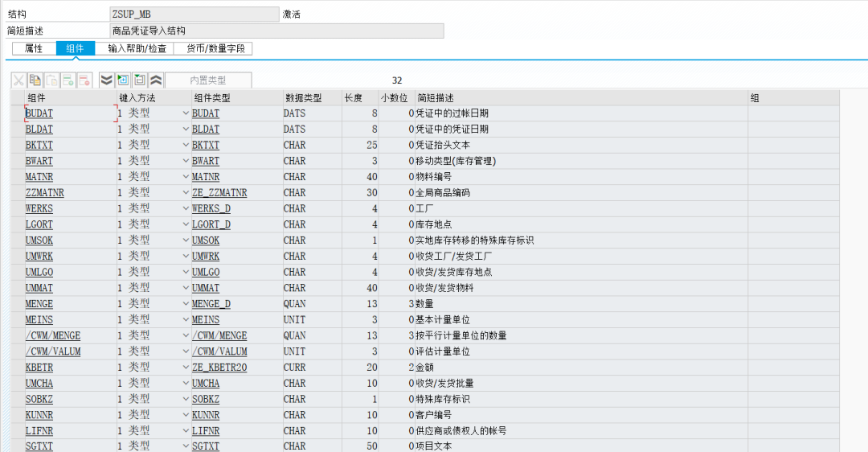Select row marker beside the UMCHA row
The height and width of the screenshot is (452, 868).
click(18, 384)
